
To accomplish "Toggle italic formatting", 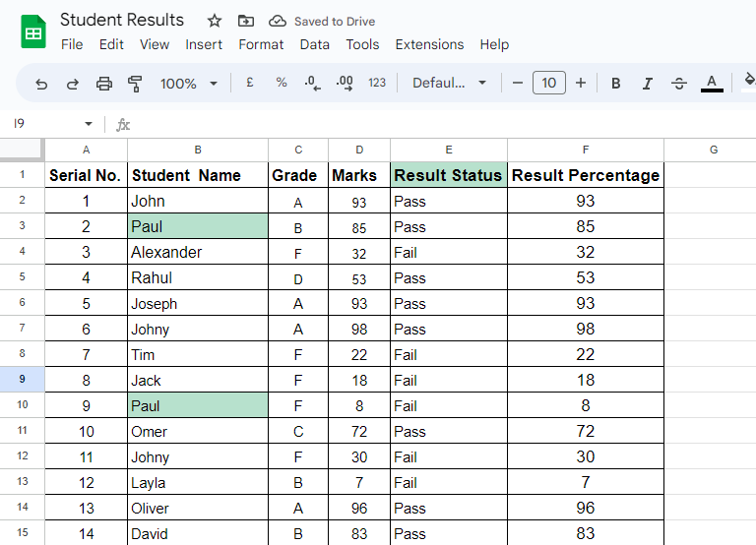I will [x=648, y=84].
